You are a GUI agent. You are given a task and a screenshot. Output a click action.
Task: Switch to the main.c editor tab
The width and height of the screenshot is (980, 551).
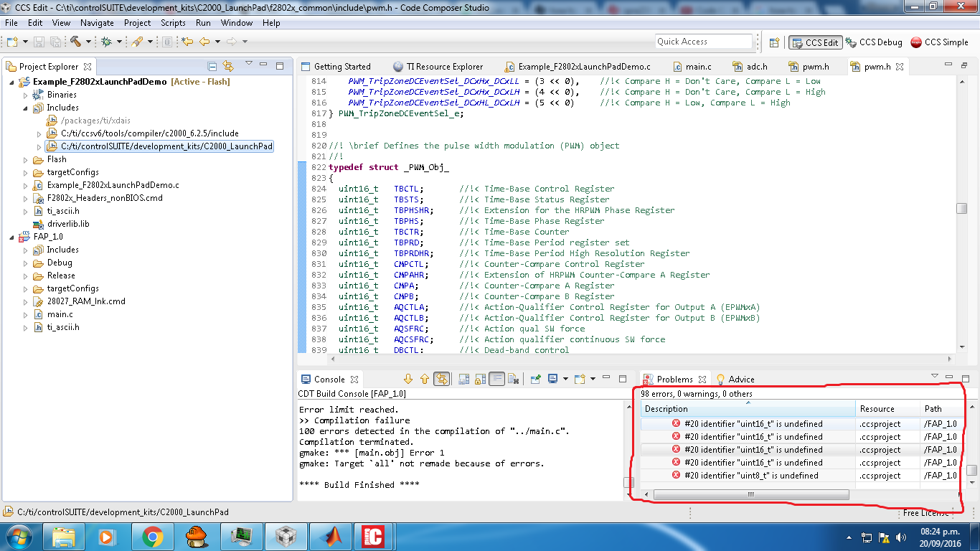coord(697,67)
